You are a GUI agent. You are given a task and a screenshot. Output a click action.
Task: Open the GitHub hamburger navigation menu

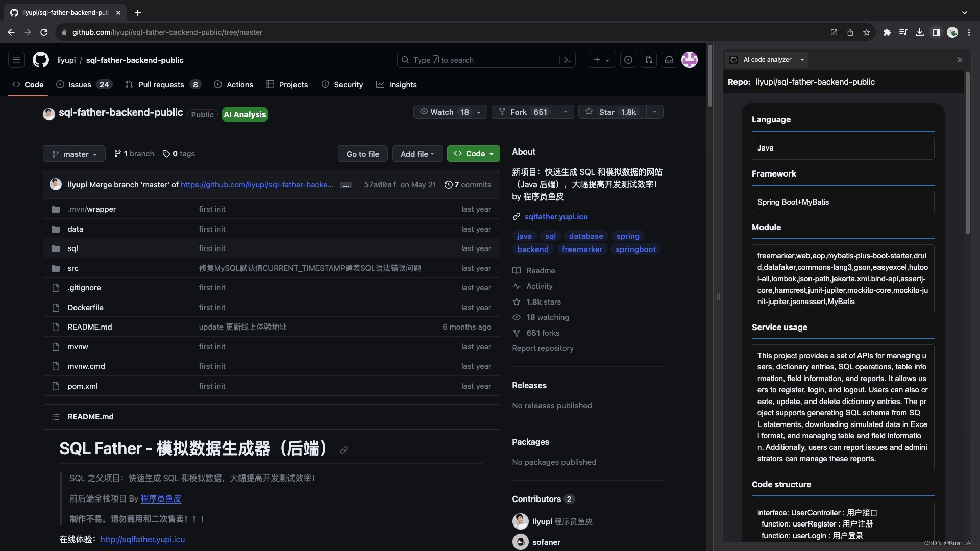pos(16,60)
